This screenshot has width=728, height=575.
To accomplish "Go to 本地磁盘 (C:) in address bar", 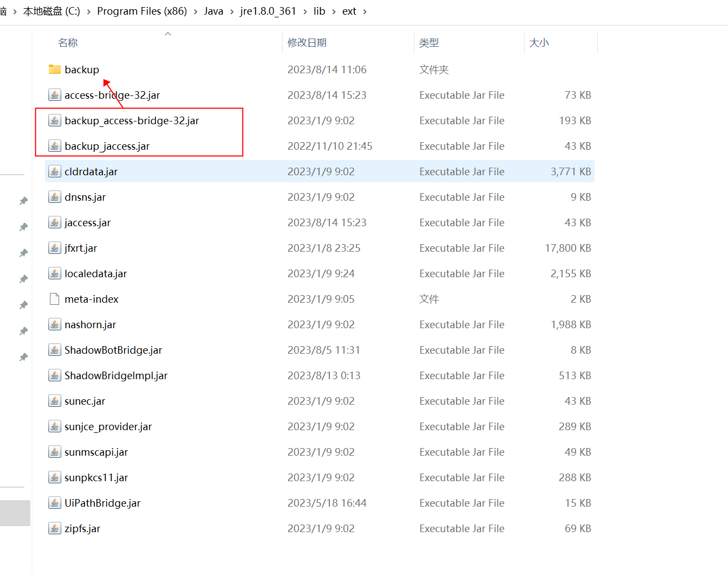I will 52,11.
